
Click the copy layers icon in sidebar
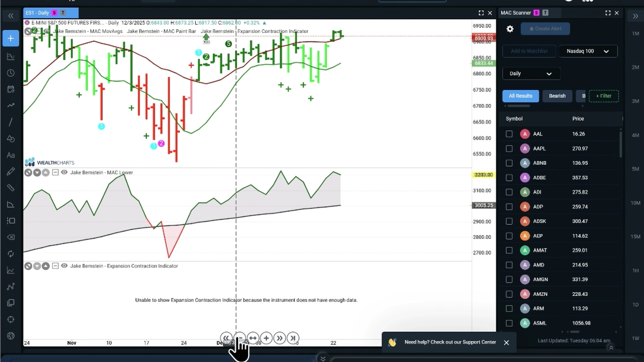[11, 303]
